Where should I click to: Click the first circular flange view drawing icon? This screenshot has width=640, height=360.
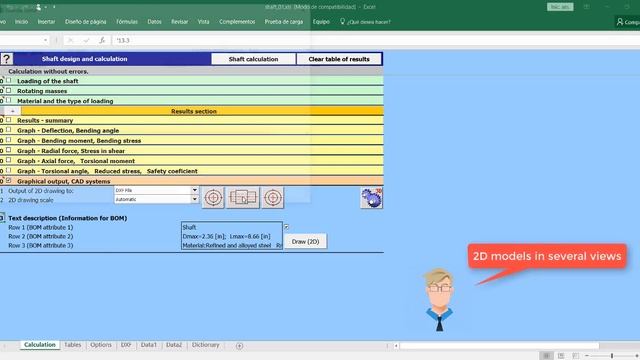pos(213,198)
